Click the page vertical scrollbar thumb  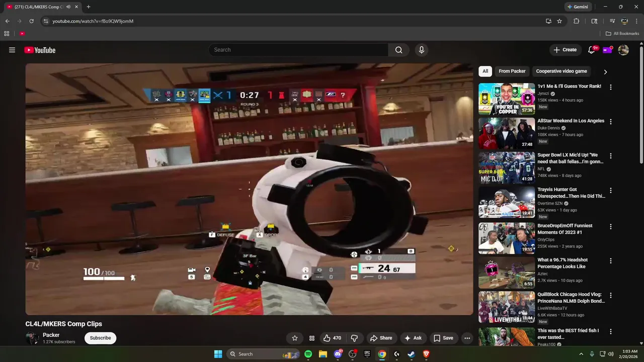pyautogui.click(x=641, y=105)
